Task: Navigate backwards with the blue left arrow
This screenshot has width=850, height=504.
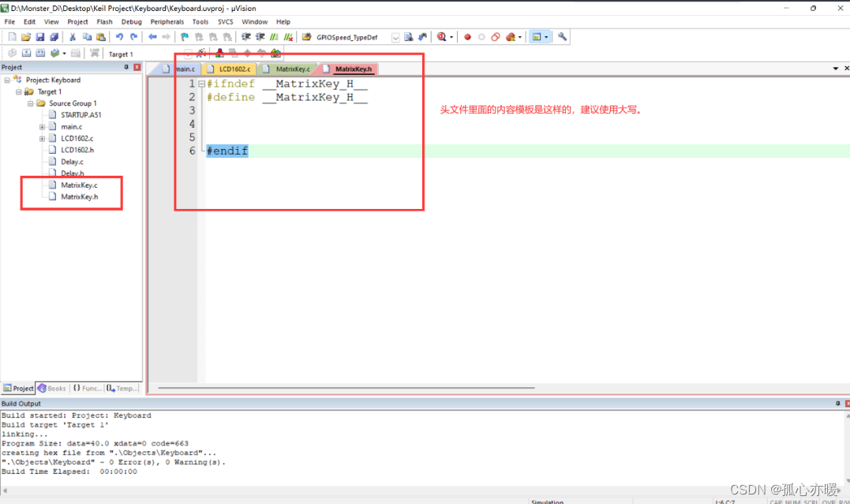Action: [152, 37]
